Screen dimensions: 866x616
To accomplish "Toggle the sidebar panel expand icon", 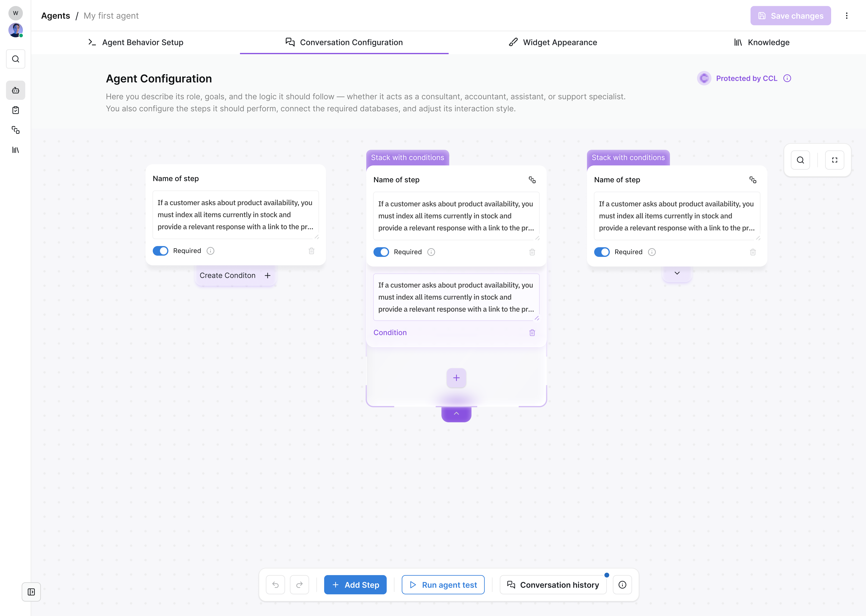I will pos(31,592).
